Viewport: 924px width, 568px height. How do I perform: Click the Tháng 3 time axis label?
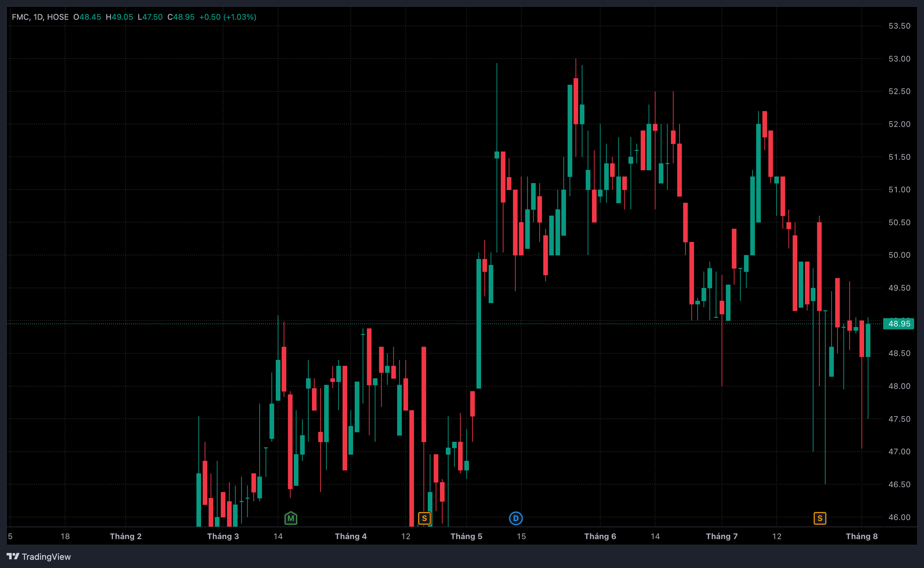[x=223, y=536]
